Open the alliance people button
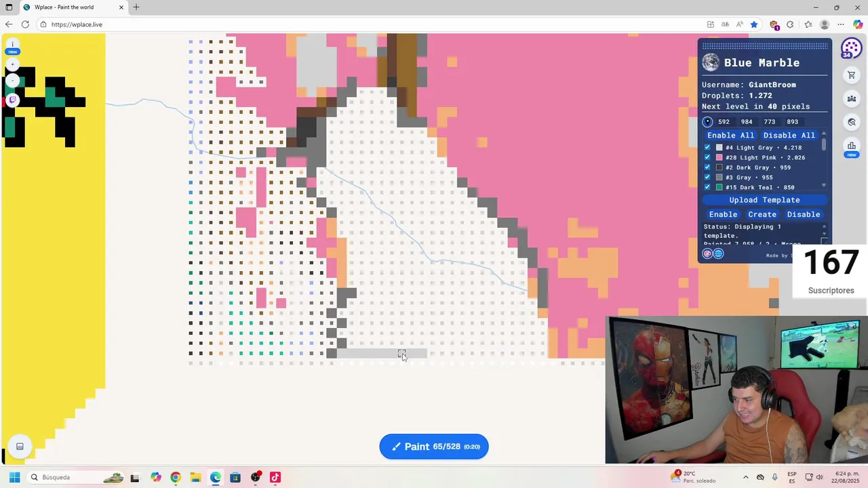The width and height of the screenshot is (868, 488). [852, 99]
